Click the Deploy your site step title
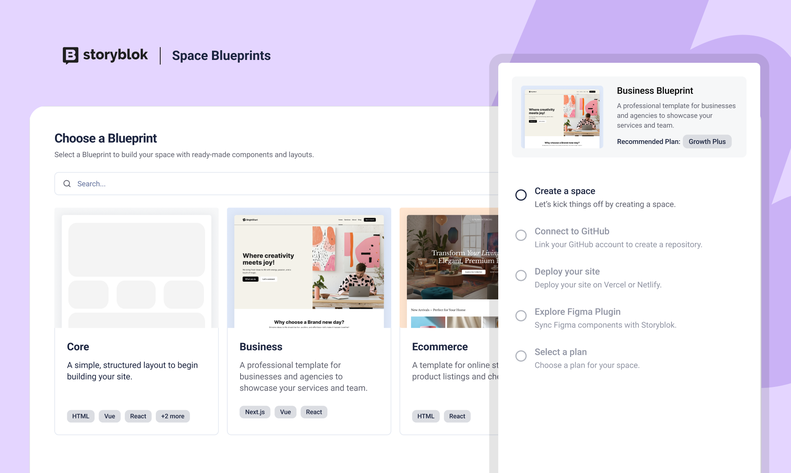791x473 pixels. pos(567,272)
